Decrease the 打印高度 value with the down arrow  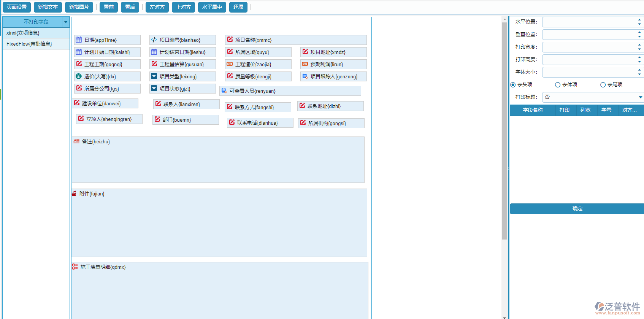point(639,62)
